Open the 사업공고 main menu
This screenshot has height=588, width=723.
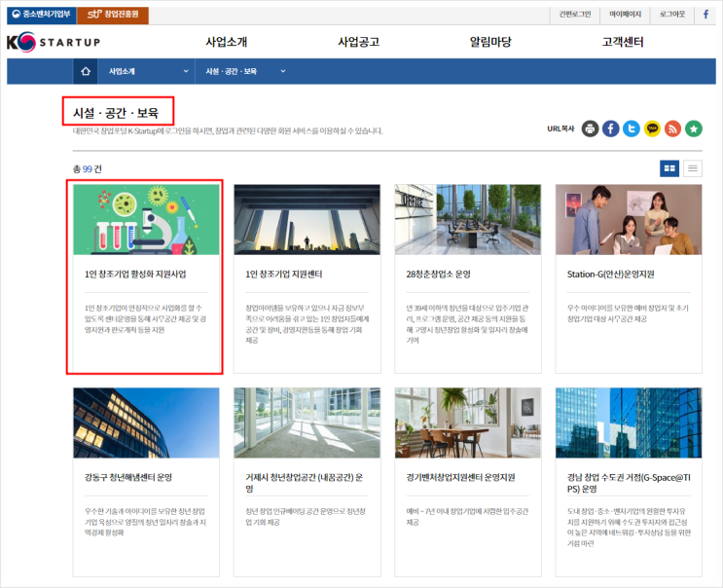[x=359, y=42]
